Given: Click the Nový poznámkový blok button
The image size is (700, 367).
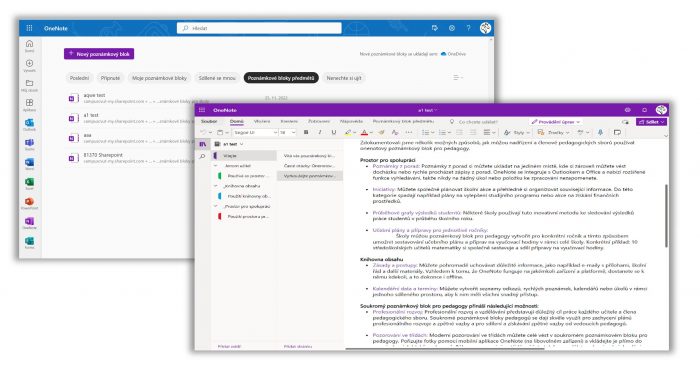Looking at the screenshot, I should pos(99,54).
